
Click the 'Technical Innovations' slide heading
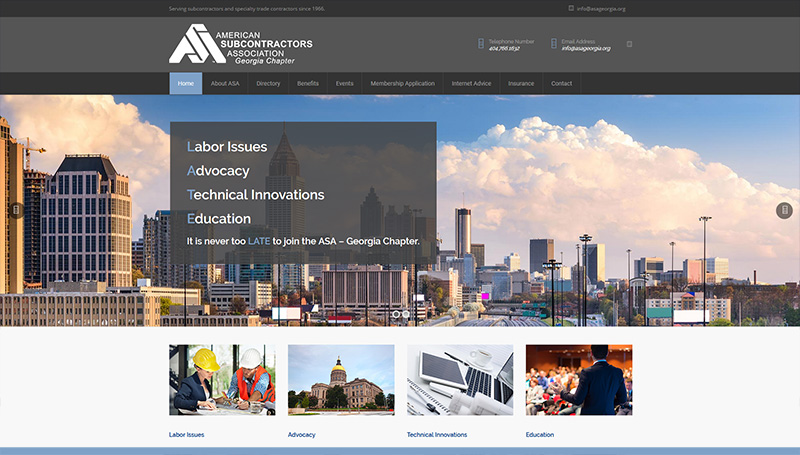pyautogui.click(x=256, y=195)
